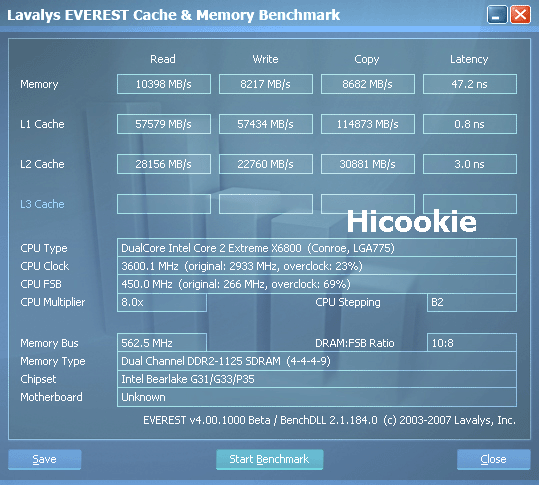This screenshot has width=539, height=485.
Task: Click the empty L3 Cache Read box
Action: coord(164,204)
